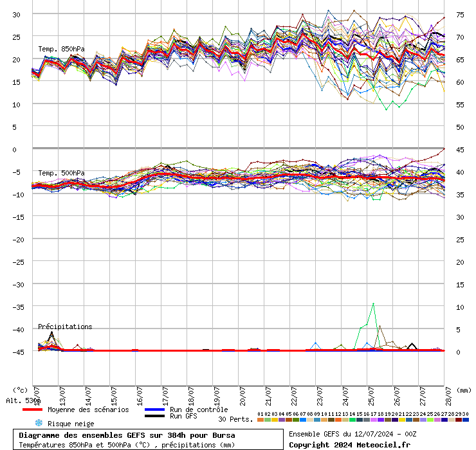476x450 pixels.
Task: Click the dark red 500hPa endpoint at 28/07
Action: tap(444, 148)
